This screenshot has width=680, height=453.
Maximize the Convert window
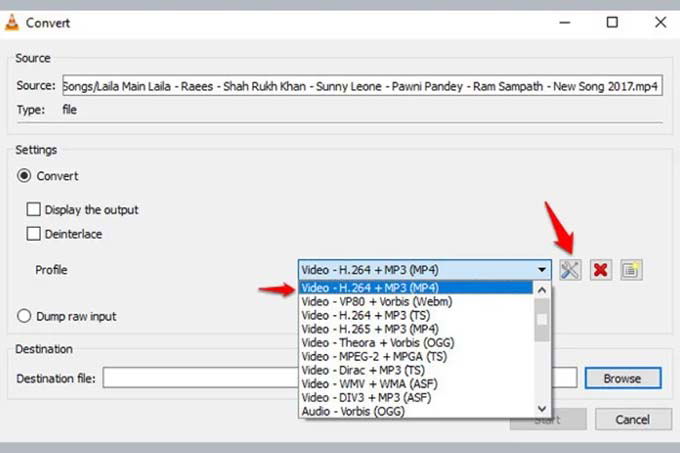point(612,22)
